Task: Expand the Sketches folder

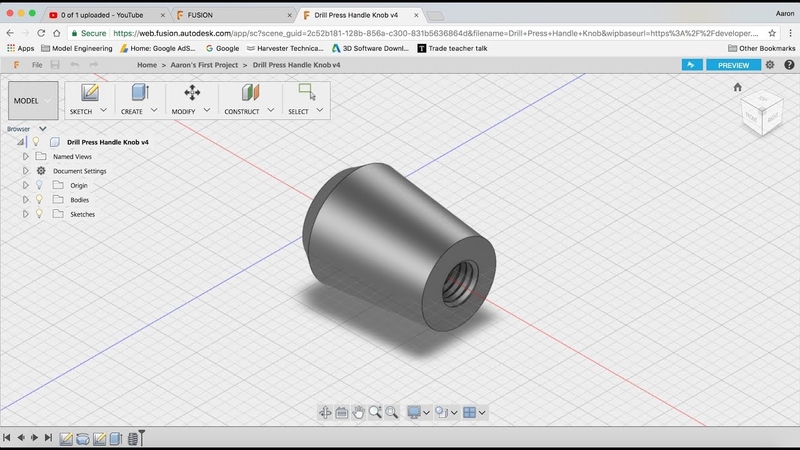Action: [x=26, y=214]
